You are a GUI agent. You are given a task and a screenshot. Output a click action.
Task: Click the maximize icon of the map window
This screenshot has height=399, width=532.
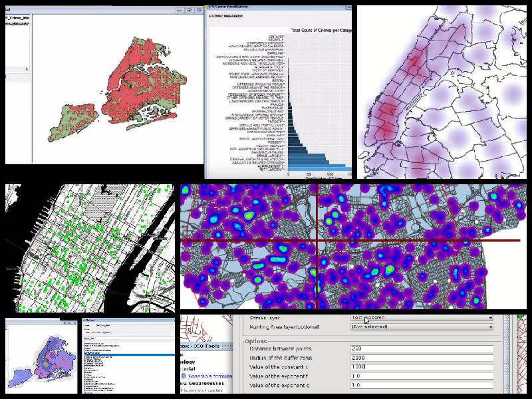pyautogui.click(x=189, y=11)
